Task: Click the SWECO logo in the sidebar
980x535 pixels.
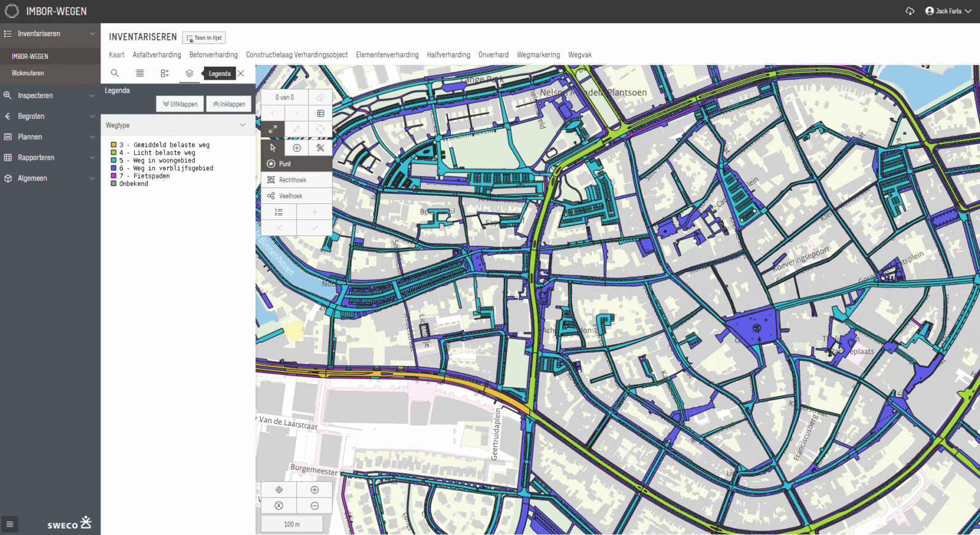Action: click(x=69, y=523)
